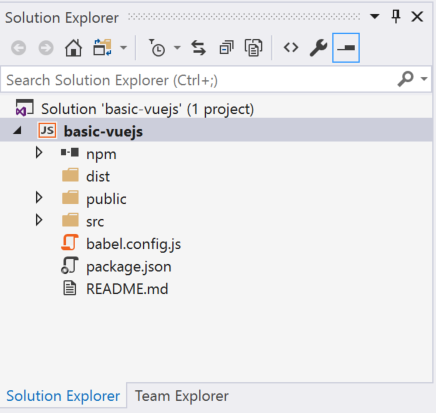Expand the src folder
The height and width of the screenshot is (413, 436).
coord(39,220)
